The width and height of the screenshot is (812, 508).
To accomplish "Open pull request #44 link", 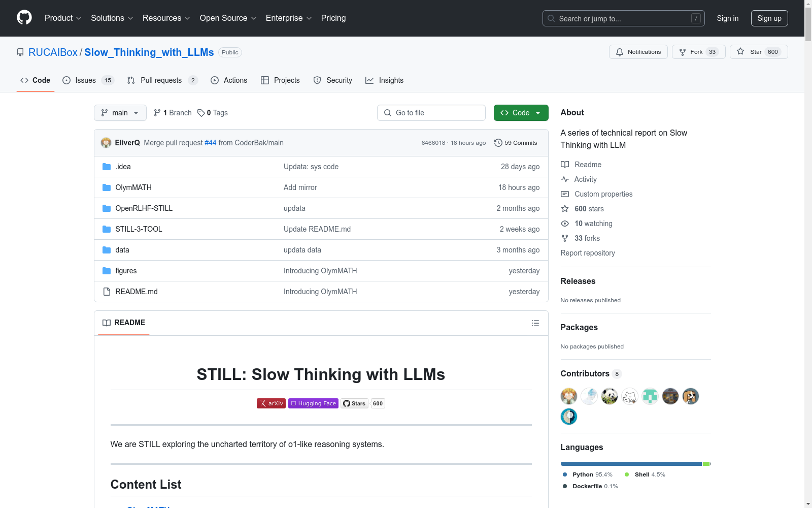I will click(211, 143).
